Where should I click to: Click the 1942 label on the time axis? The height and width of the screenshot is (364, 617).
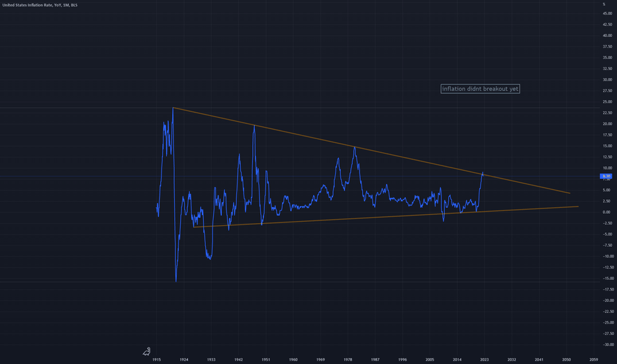point(238,359)
